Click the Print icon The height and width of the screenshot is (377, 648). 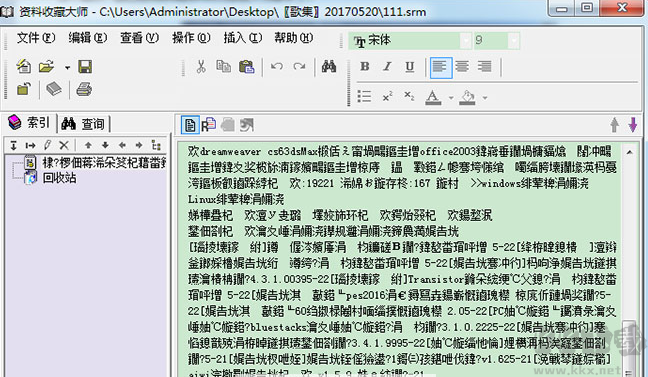[84, 89]
